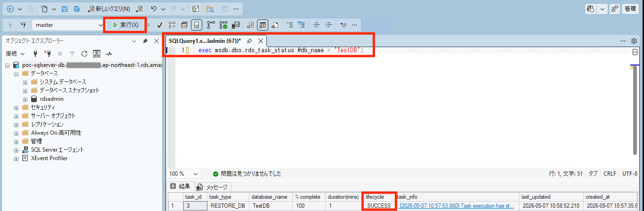Open the 接続 connect dropdown
The image size is (644, 211).
pyautogui.click(x=16, y=54)
